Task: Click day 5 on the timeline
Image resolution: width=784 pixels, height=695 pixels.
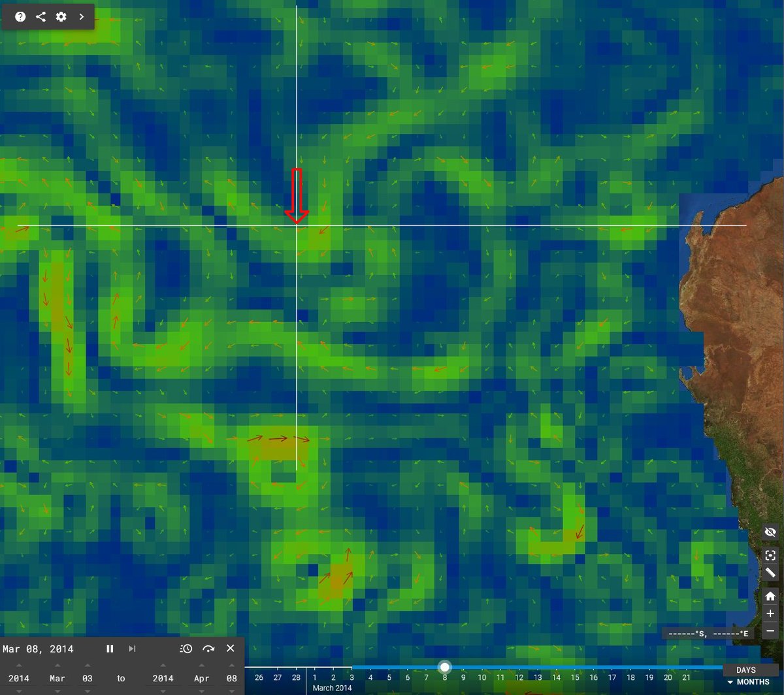Action: [x=389, y=677]
